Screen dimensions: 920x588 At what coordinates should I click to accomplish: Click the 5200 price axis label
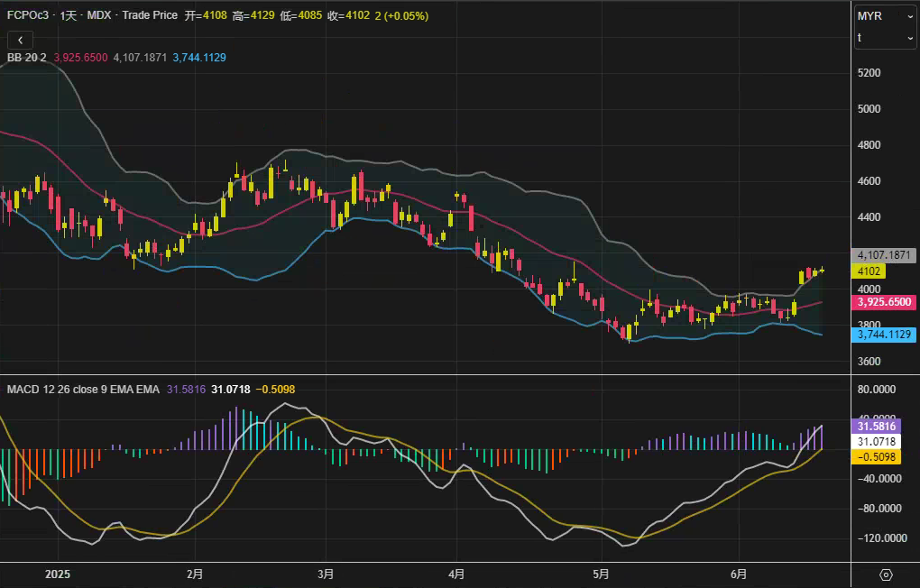click(869, 73)
